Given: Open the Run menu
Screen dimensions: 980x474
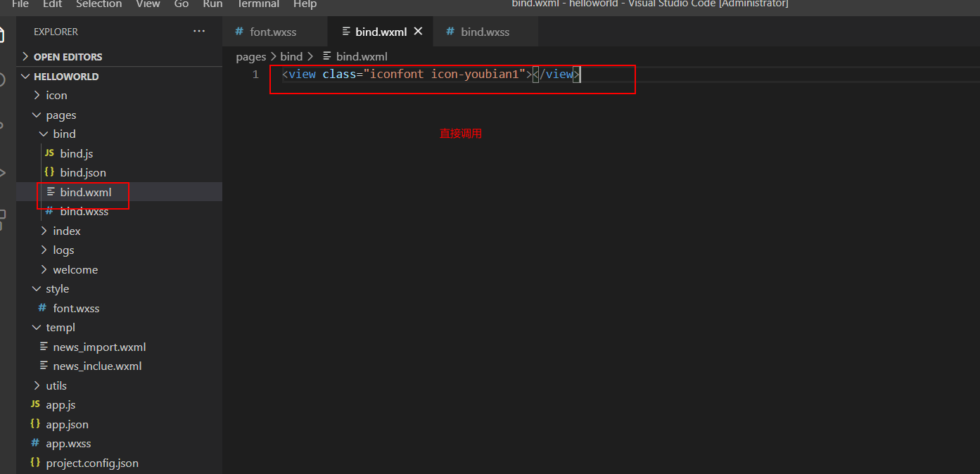Looking at the screenshot, I should tap(212, 4).
